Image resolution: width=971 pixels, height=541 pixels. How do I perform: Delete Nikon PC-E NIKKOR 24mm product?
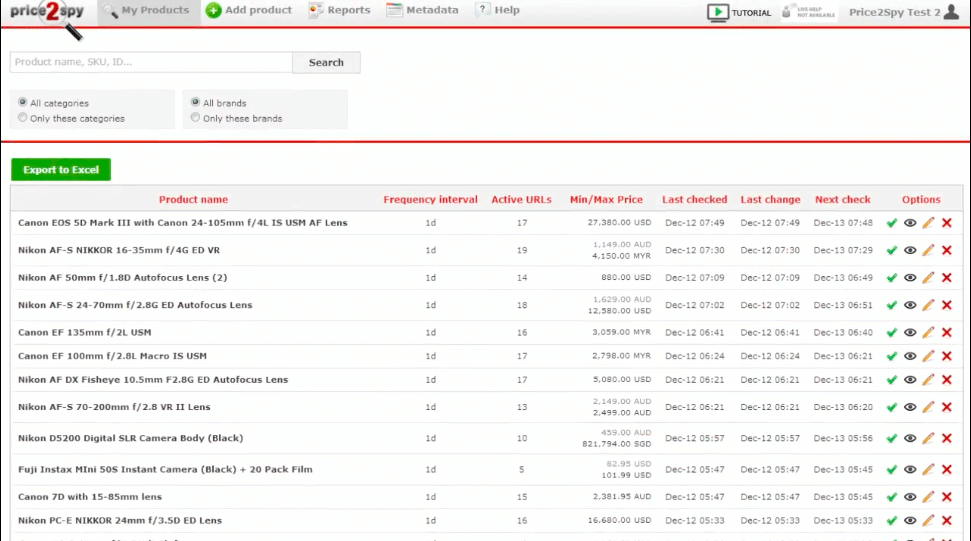(947, 521)
